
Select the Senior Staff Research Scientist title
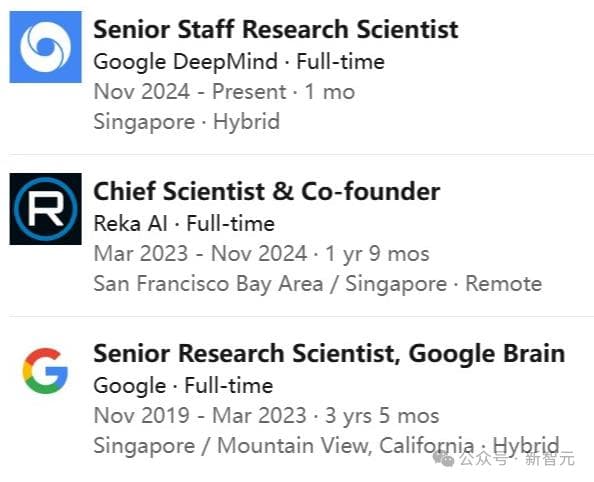(x=276, y=30)
